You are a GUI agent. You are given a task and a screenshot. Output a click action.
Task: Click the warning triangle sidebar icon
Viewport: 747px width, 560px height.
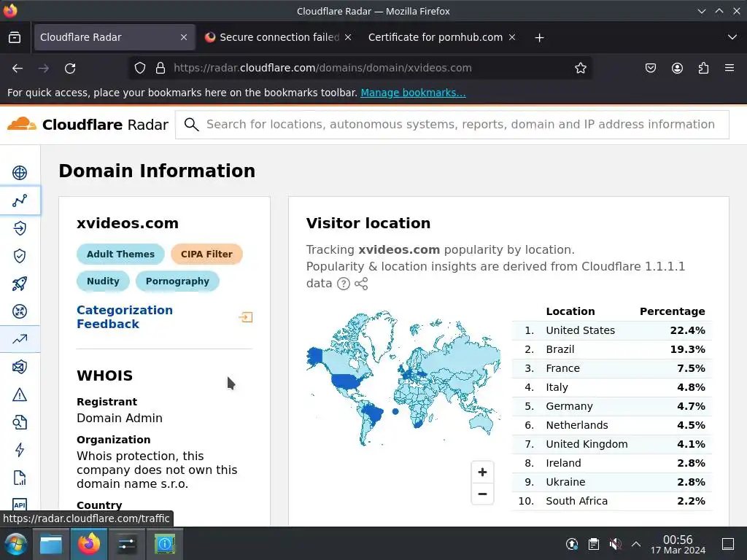pos(20,394)
